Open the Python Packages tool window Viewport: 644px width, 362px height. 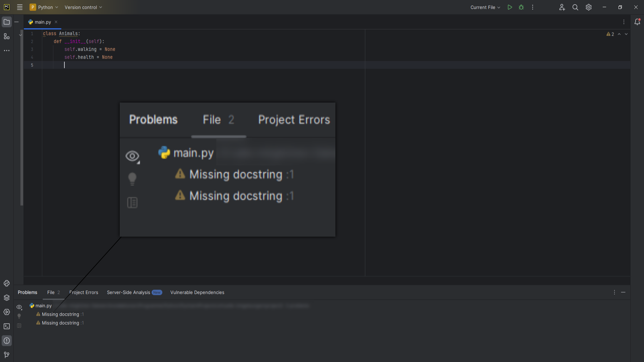tap(7, 298)
